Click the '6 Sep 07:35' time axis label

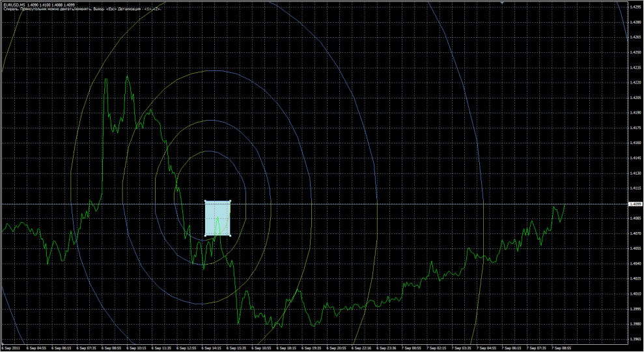click(x=86, y=348)
